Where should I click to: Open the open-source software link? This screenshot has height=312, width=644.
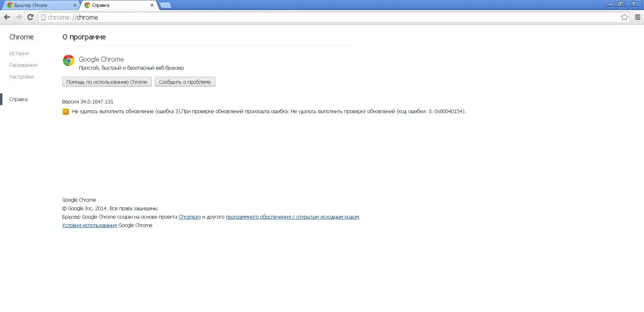(292, 217)
